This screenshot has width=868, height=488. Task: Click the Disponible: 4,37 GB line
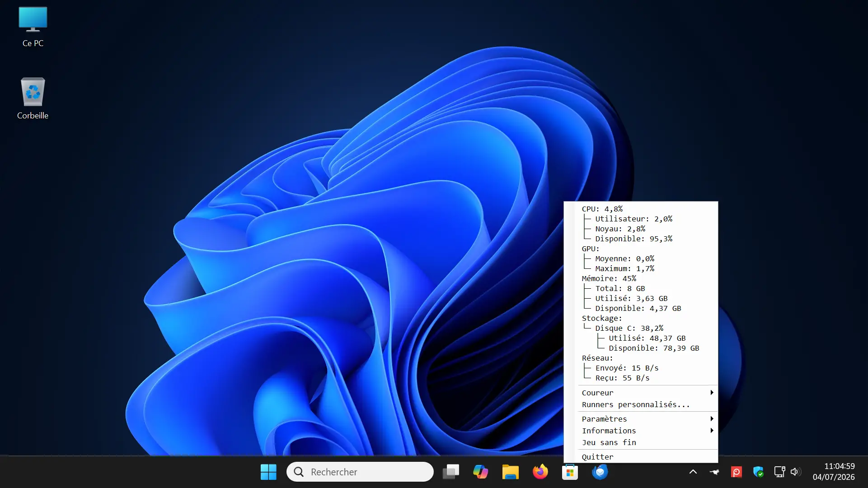pyautogui.click(x=638, y=308)
